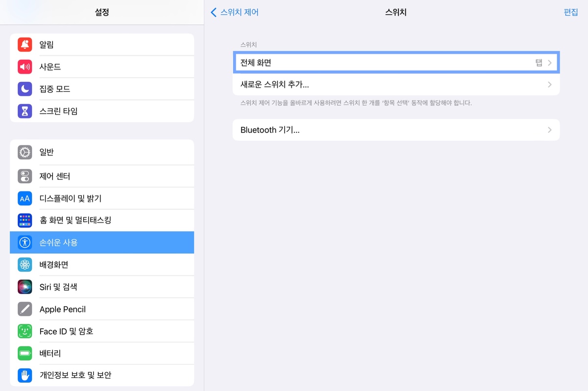Expand the 전체 화면 switch chevron
The width and height of the screenshot is (588, 391).
click(x=549, y=63)
